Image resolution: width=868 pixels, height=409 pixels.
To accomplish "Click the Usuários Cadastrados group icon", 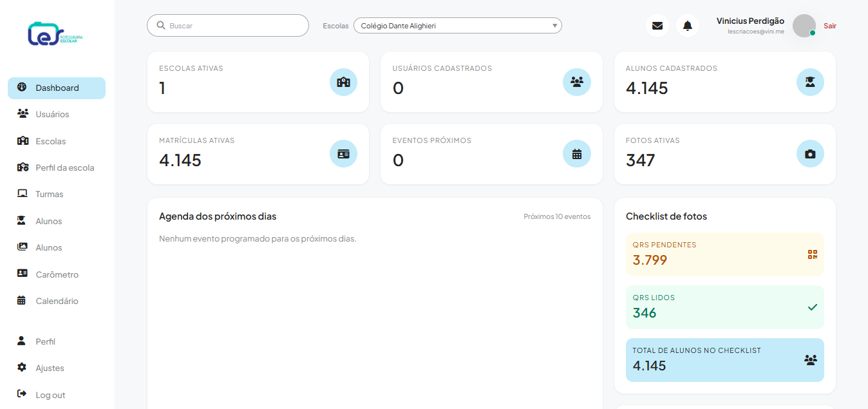I will 576,82.
